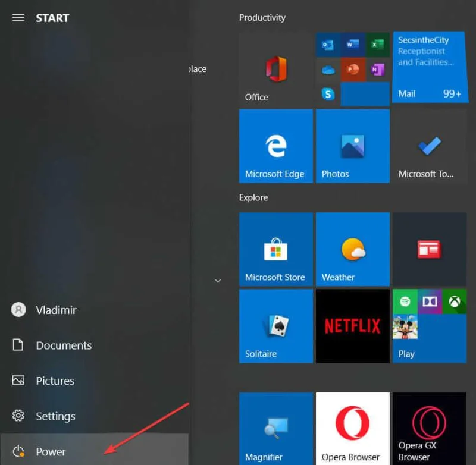
Task: Open the Vladimir user account
Action: [x=94, y=310]
